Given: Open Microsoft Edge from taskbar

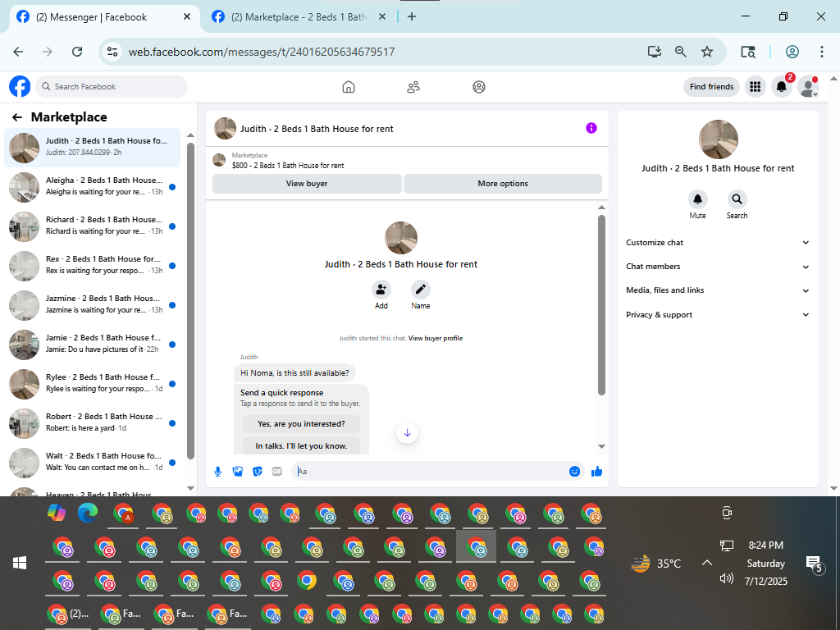Looking at the screenshot, I should pyautogui.click(x=87, y=514).
